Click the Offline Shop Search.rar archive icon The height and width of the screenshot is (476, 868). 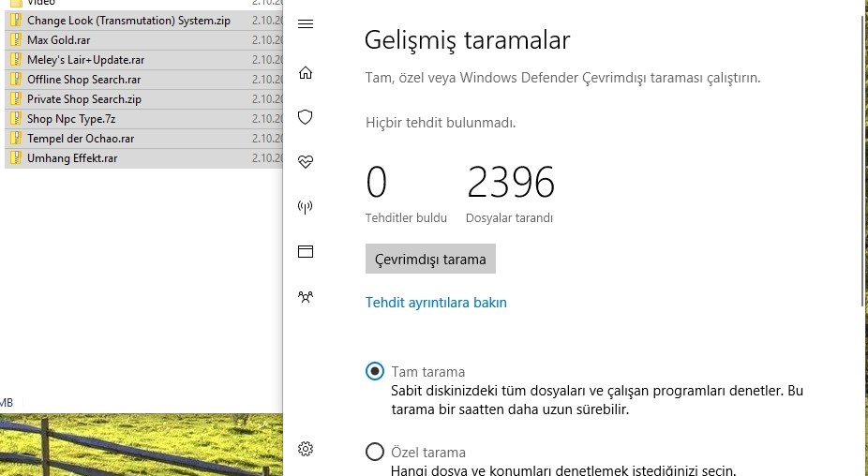tap(16, 79)
